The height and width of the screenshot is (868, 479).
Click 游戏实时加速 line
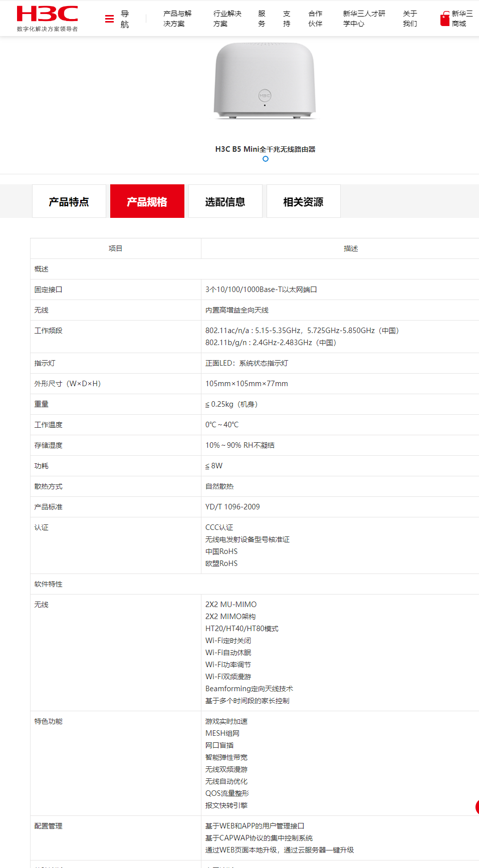click(x=226, y=721)
